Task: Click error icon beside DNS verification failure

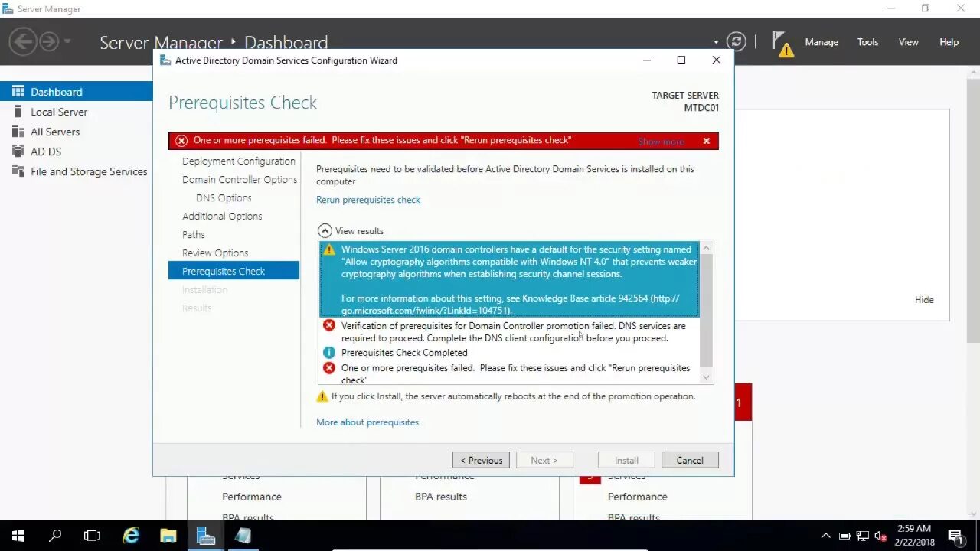Action: [329, 326]
